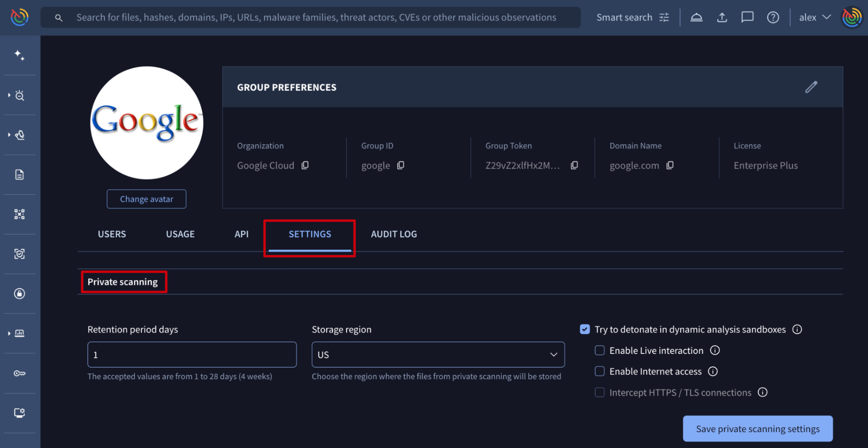Switch to the USAGE tab
This screenshot has height=448, width=868.
(x=180, y=234)
